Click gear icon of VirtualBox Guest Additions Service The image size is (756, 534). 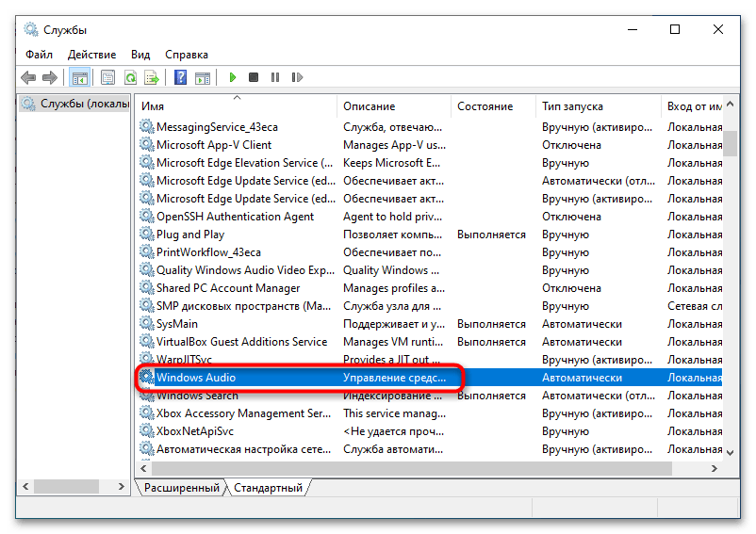point(146,341)
